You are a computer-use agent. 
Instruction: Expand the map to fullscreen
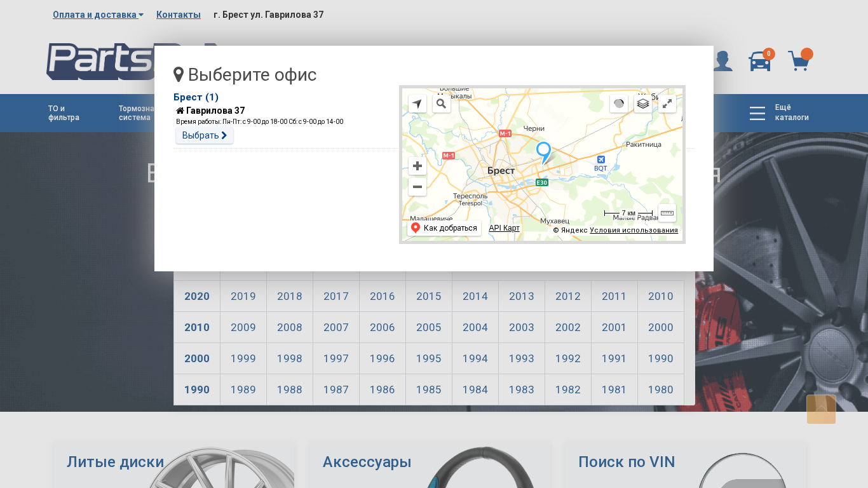[667, 104]
